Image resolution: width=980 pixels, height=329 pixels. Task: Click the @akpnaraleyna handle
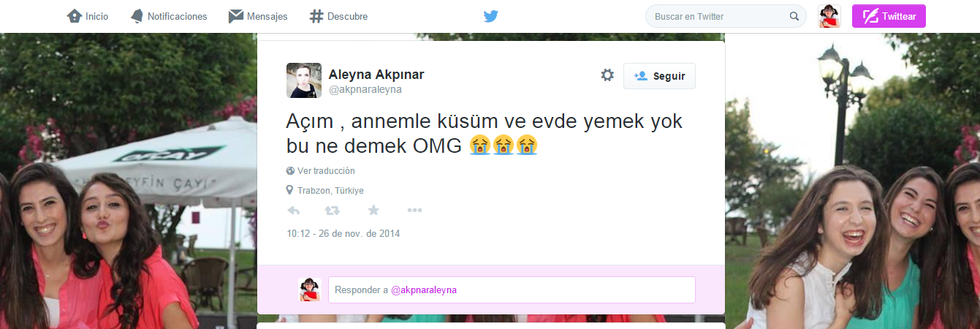pyautogui.click(x=365, y=89)
